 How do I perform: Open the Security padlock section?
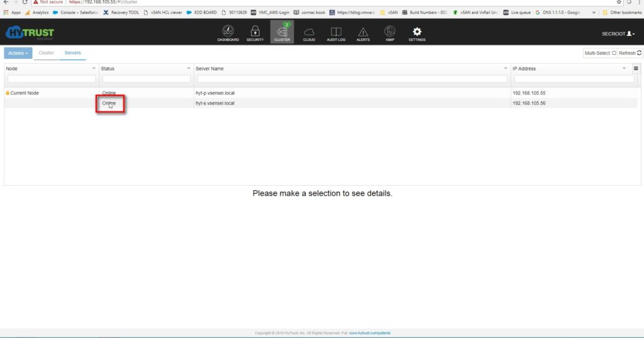(x=255, y=33)
